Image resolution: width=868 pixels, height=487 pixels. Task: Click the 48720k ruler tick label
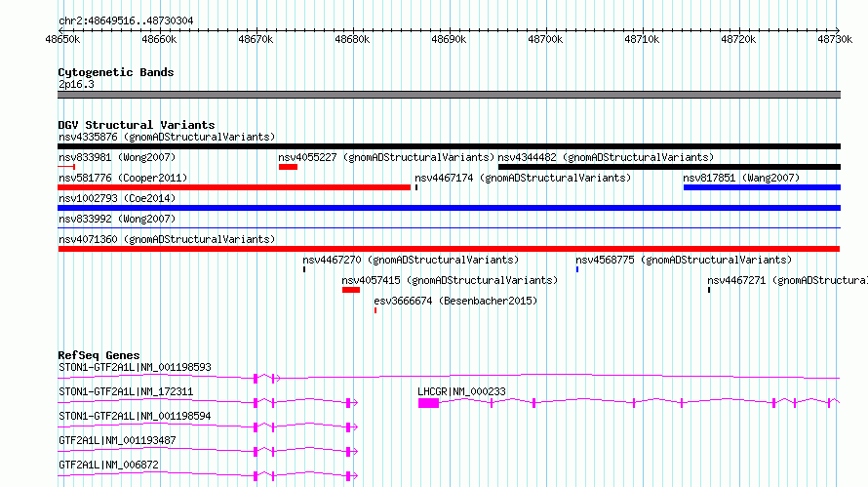(x=738, y=39)
